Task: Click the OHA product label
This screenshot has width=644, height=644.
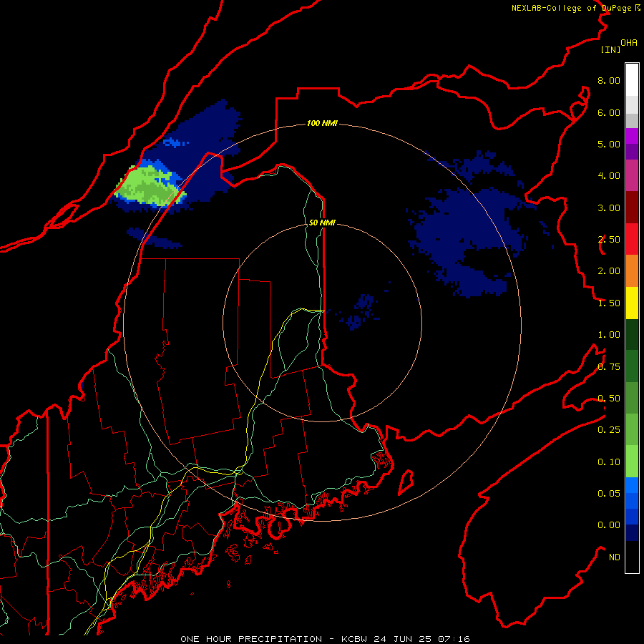Action: [x=629, y=43]
